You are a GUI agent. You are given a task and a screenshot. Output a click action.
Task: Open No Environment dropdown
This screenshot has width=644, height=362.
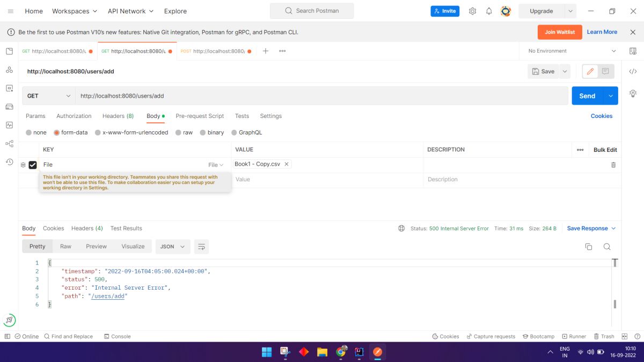[572, 51]
